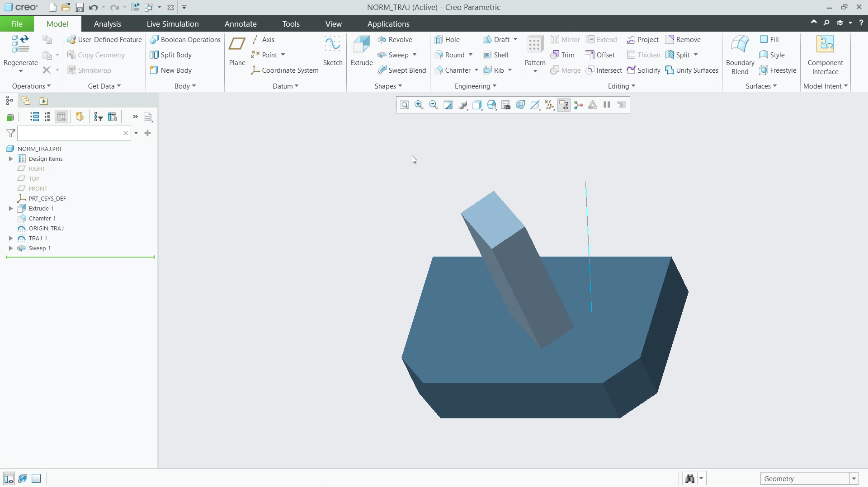Open the File menu
This screenshot has height=487, width=868.
pos(17,24)
